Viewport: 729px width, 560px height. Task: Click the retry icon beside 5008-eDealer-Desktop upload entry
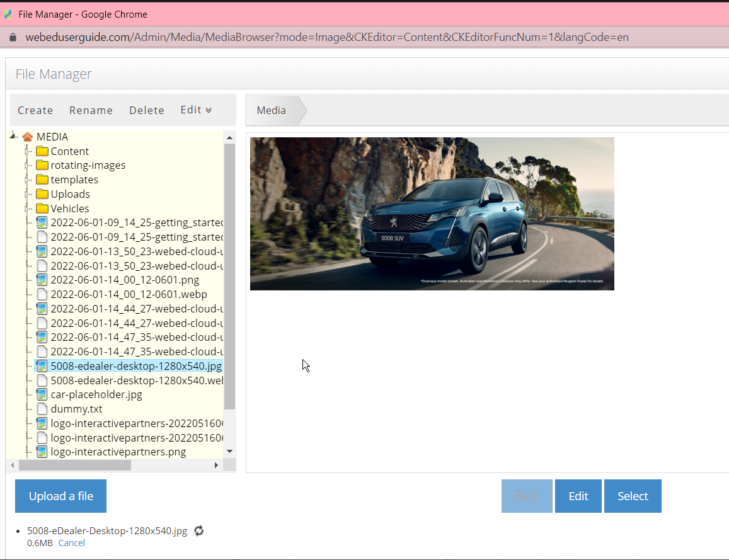click(198, 531)
